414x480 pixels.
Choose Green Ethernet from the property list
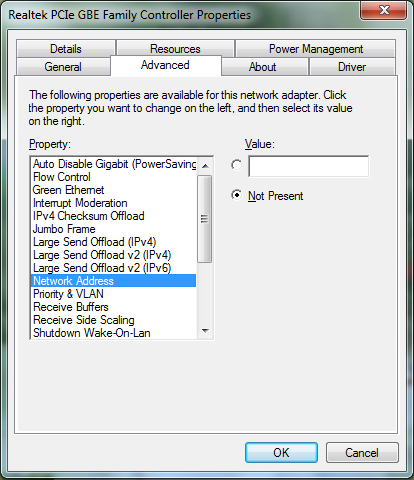[x=113, y=190]
